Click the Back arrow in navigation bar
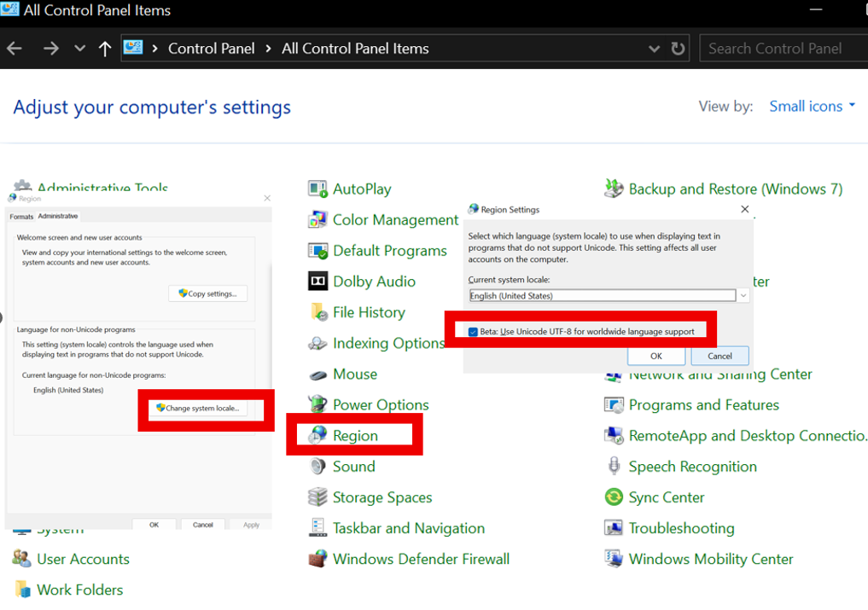 tap(15, 49)
